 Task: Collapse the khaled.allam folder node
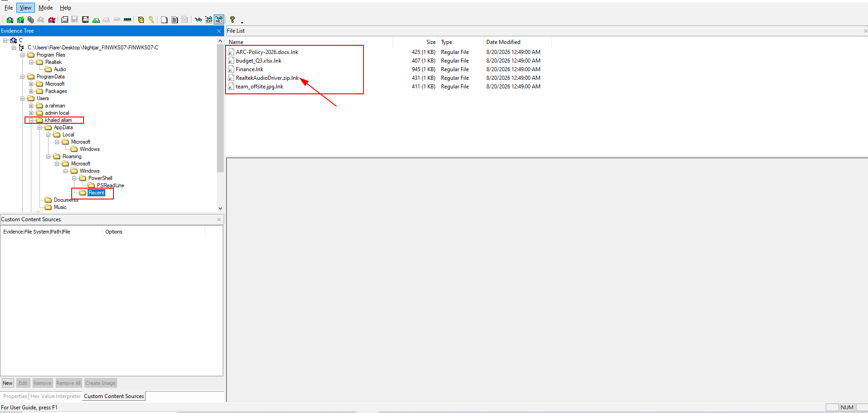coord(31,120)
